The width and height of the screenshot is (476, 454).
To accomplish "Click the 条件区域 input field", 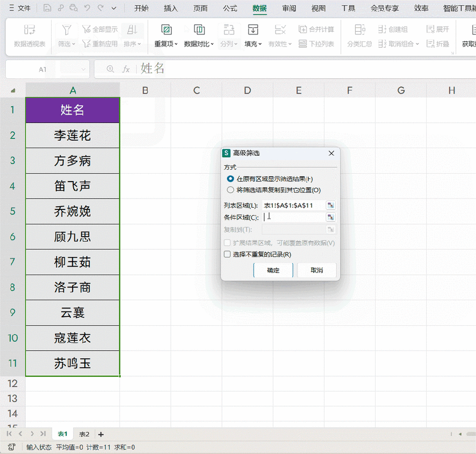I will [x=293, y=217].
